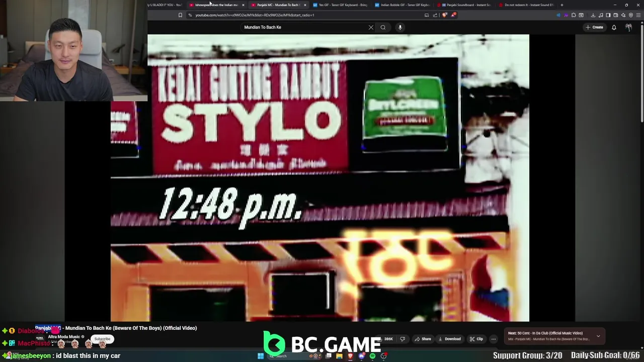
Task: Open browser downloads icon
Action: 593,15
